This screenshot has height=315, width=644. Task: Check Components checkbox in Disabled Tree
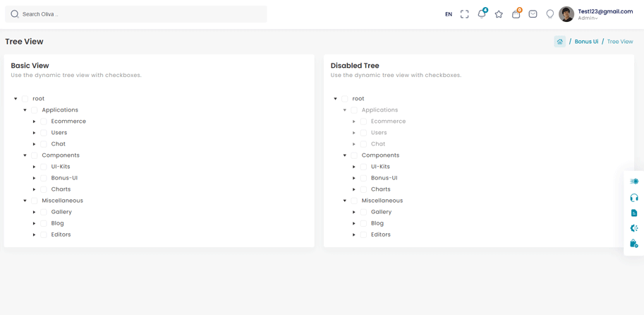coord(354,155)
